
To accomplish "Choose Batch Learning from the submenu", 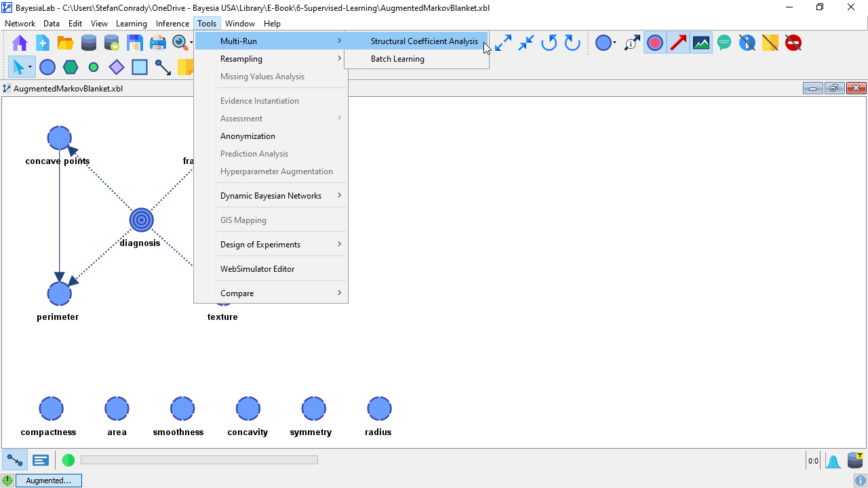I will [416, 59].
